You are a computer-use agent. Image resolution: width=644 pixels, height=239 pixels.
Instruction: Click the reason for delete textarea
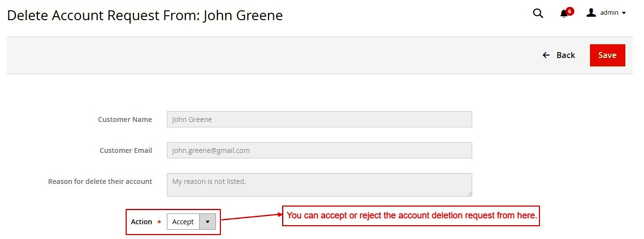[319, 184]
